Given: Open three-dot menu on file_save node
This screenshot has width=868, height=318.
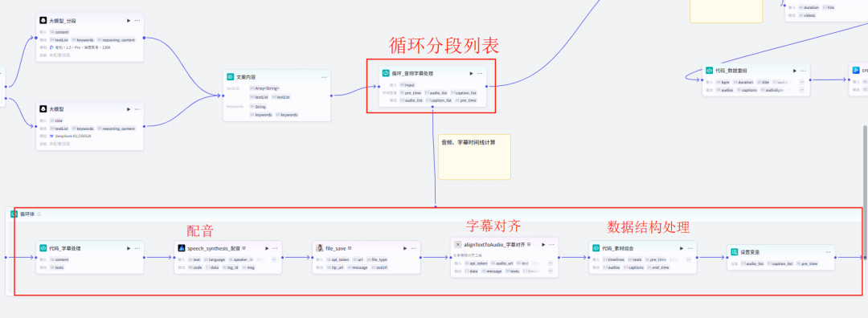Looking at the screenshot, I should pos(414,248).
